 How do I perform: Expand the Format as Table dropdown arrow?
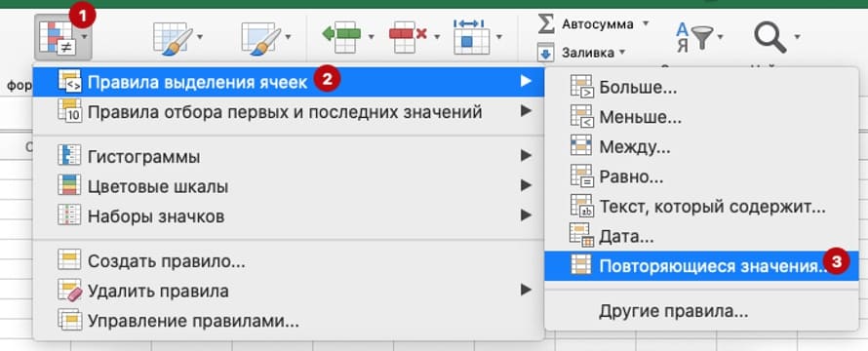click(x=200, y=37)
